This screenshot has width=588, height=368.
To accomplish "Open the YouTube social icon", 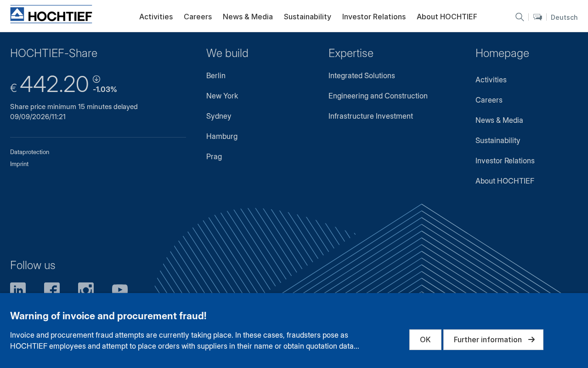I will pos(120,289).
